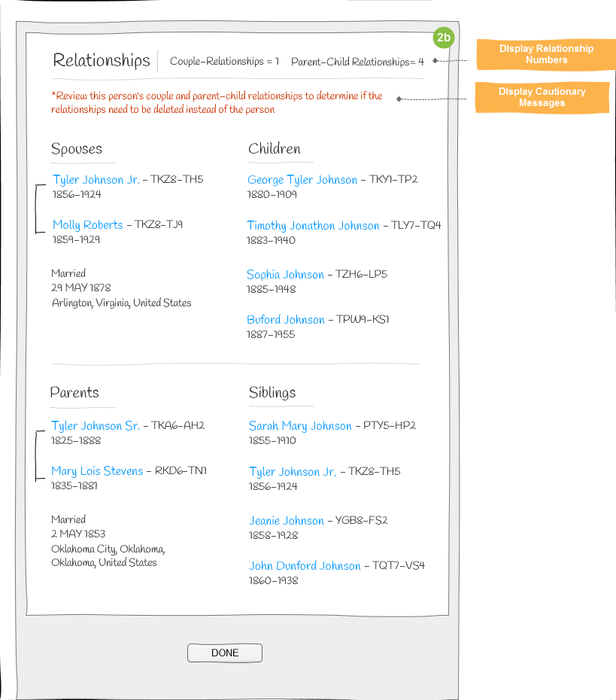Click the lifespan 1887-1955
This screenshot has width=616, height=700.
click(271, 334)
